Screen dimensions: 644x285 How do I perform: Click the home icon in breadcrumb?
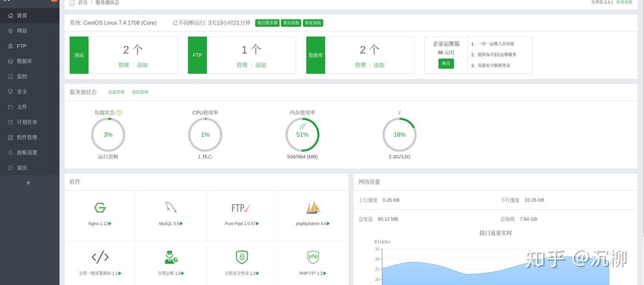coord(72,2)
